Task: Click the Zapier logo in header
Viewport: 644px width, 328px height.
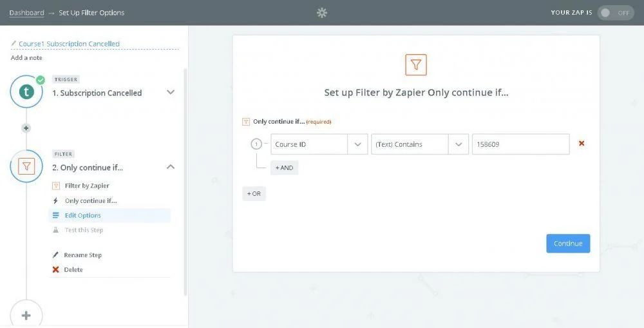Action: [x=322, y=13]
